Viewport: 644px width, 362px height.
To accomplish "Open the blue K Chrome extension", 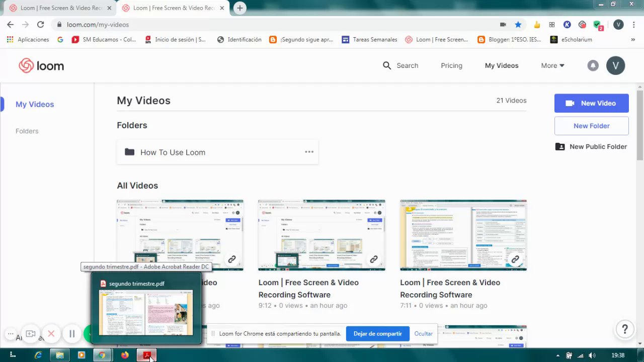I will 567,25.
